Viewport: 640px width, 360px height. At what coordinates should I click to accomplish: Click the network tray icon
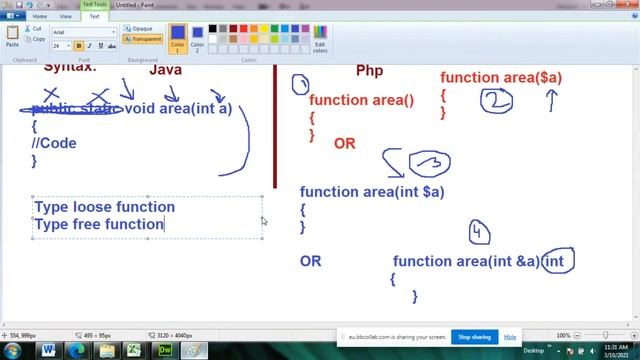581,351
